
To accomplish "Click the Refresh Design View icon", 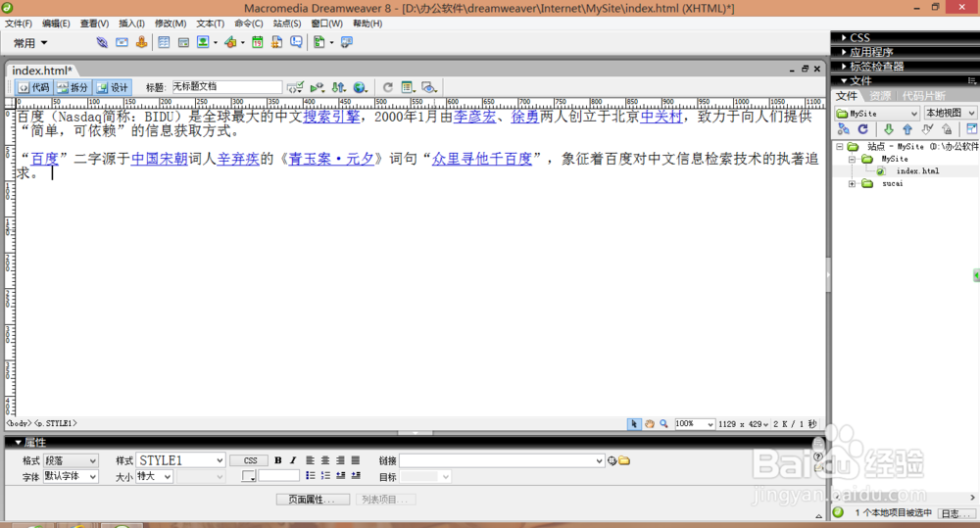I will click(387, 87).
